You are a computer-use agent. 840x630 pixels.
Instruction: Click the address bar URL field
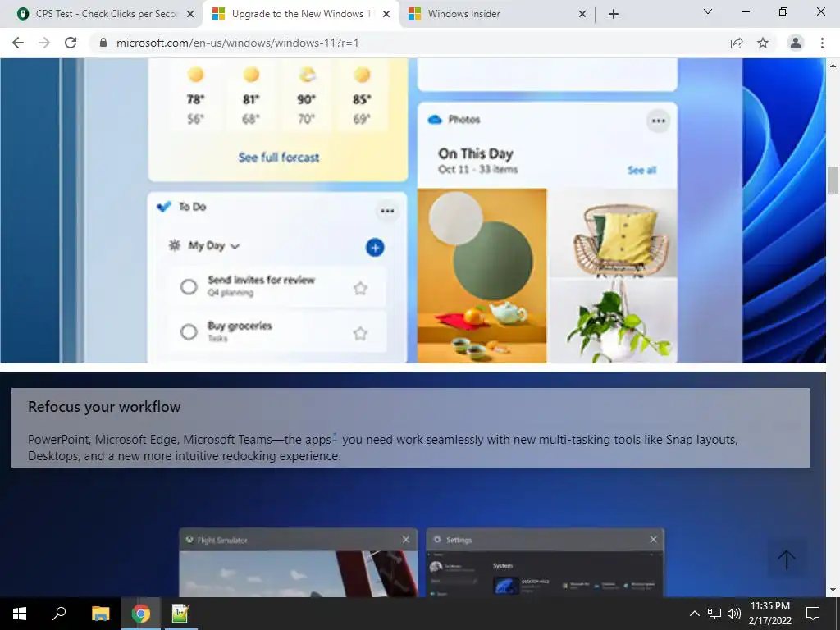(407, 43)
